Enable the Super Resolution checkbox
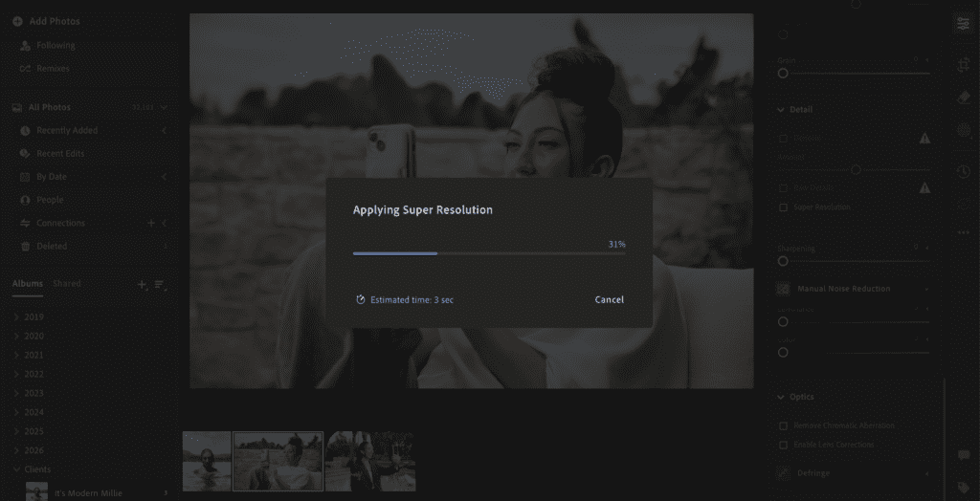980x501 pixels. pos(784,207)
